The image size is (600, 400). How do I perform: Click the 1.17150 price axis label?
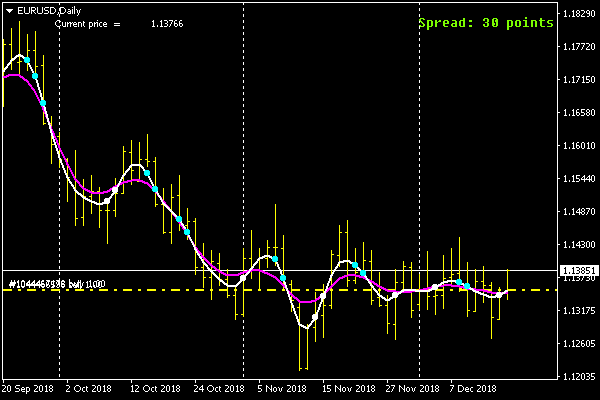(x=579, y=80)
